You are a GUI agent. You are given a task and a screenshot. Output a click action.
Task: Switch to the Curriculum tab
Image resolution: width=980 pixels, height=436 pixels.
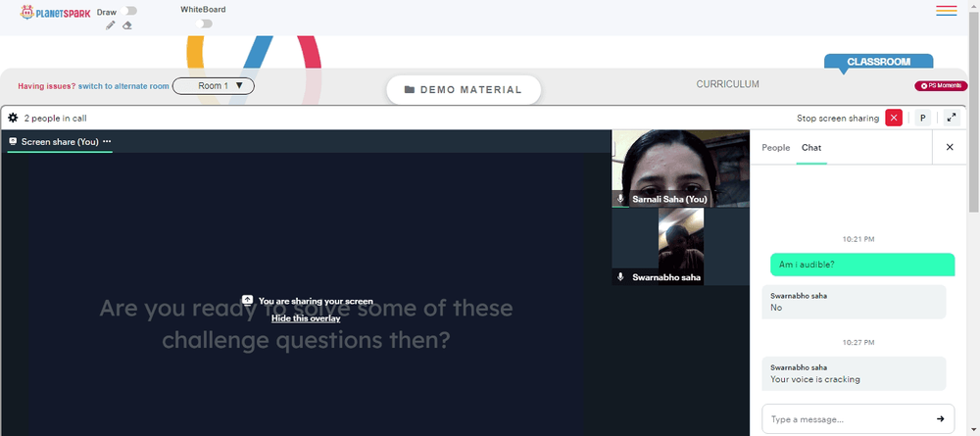pos(727,83)
